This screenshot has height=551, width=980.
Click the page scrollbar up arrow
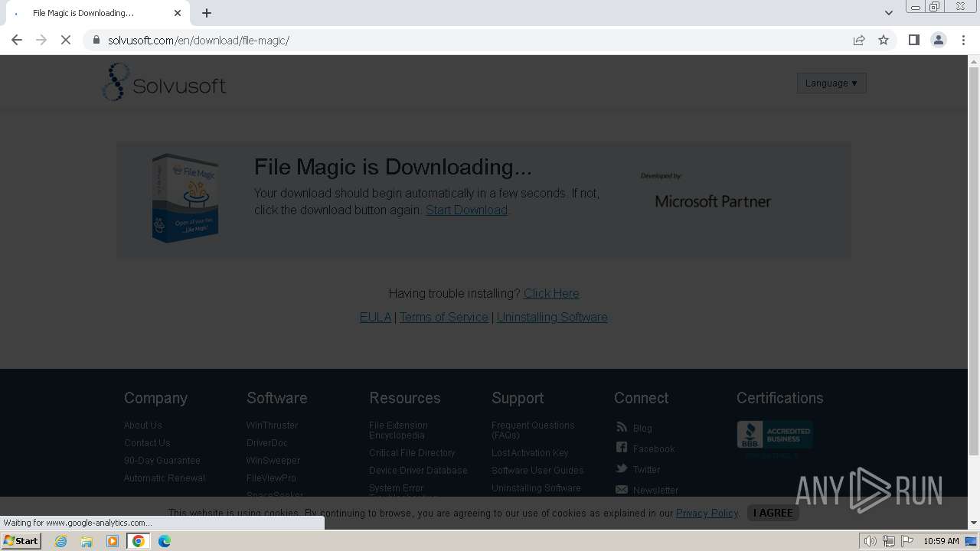point(974,60)
